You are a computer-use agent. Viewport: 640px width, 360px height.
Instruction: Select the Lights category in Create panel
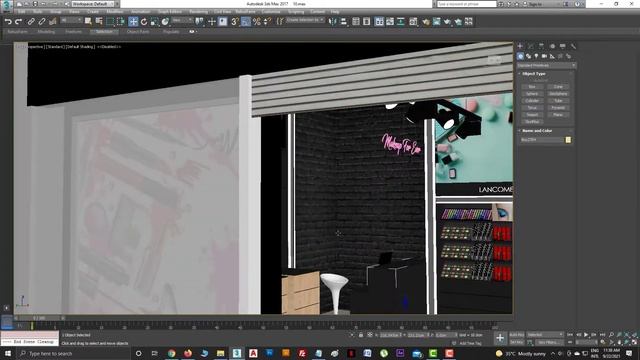pyautogui.click(x=536, y=56)
